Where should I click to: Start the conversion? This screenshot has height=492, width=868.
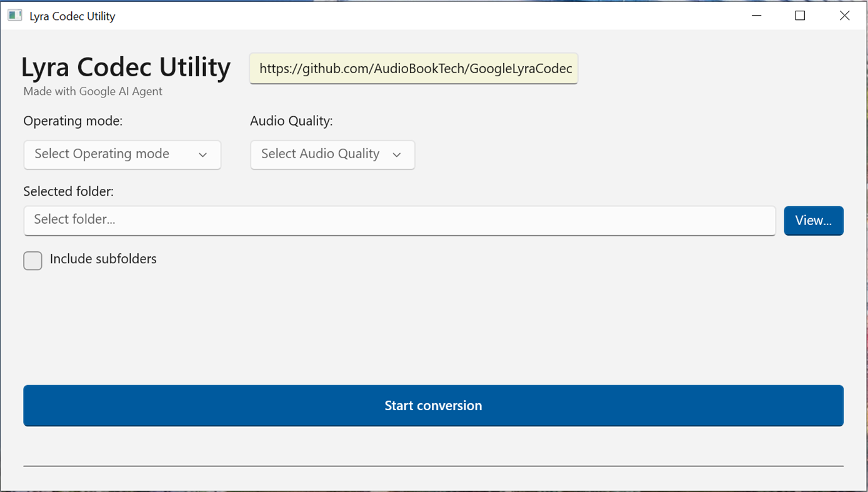(x=434, y=406)
